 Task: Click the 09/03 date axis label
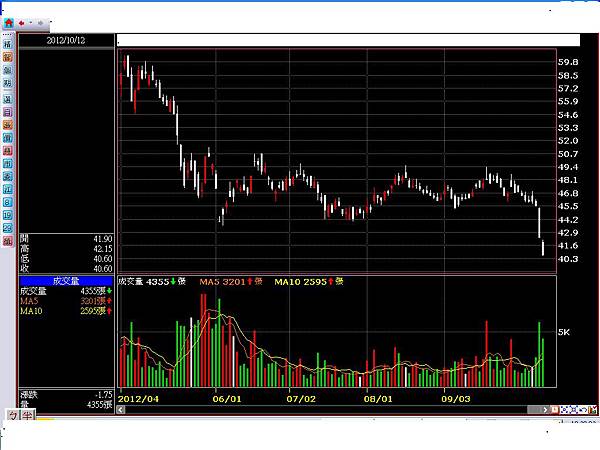(456, 399)
